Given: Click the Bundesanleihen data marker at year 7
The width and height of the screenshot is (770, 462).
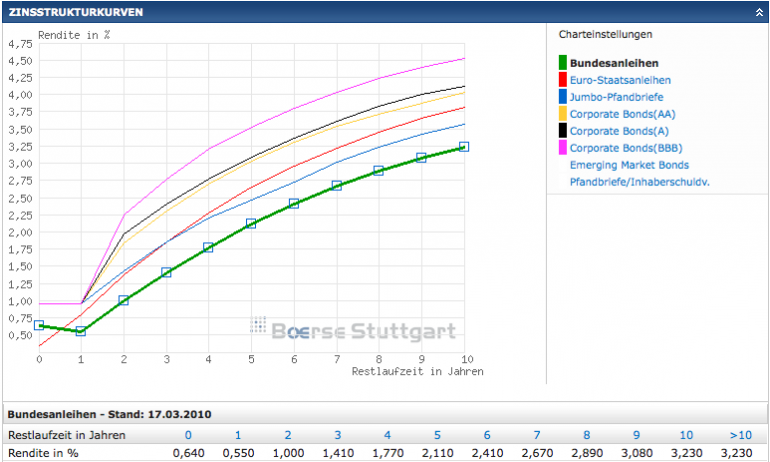Looking at the screenshot, I should click(x=336, y=186).
